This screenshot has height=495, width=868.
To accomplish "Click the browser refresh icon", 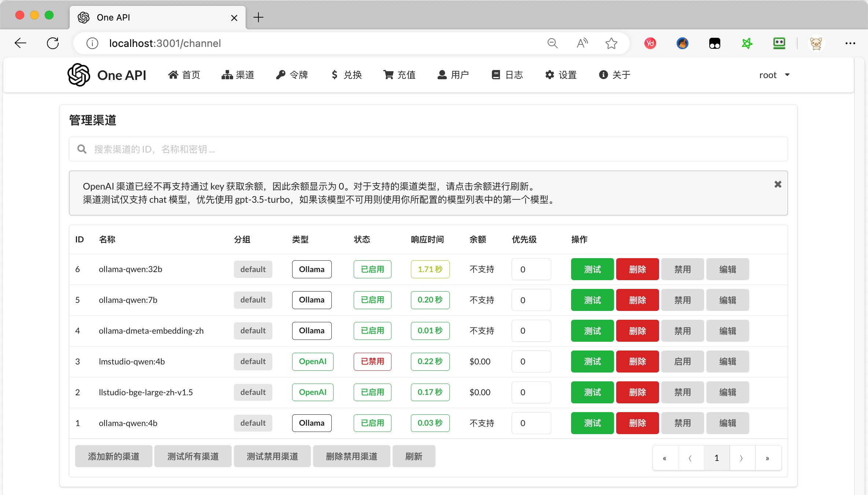I will tap(53, 43).
